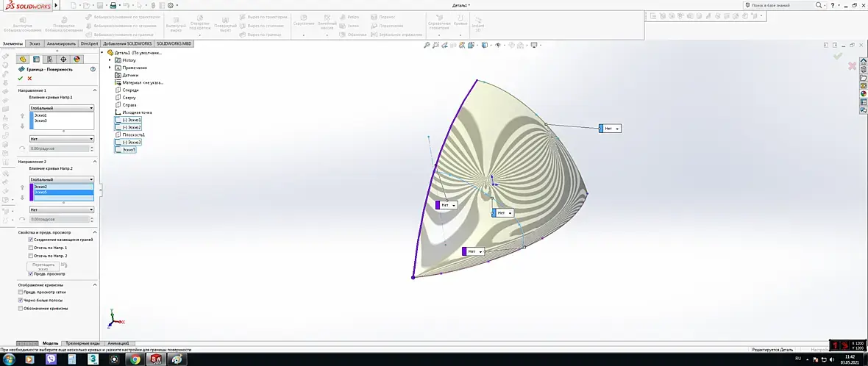Toggle Соединение касающихся граней checkbox
This screenshot has width=868, height=366.
(x=30, y=240)
